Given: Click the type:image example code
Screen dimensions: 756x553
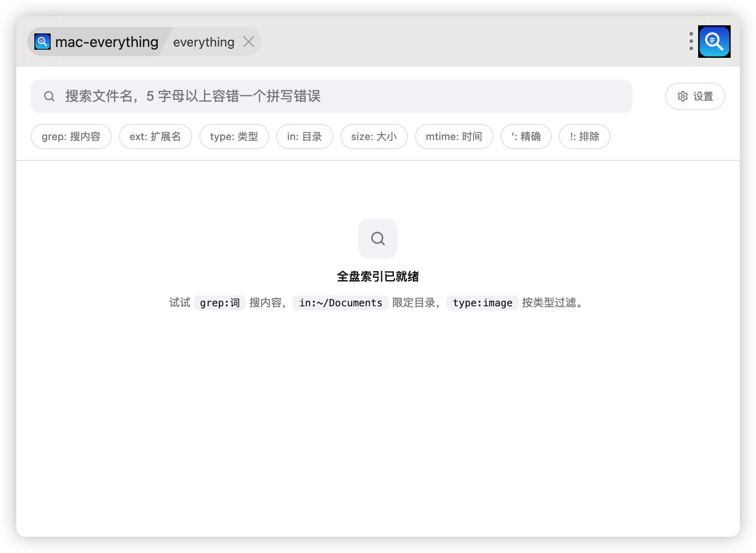Looking at the screenshot, I should (482, 303).
